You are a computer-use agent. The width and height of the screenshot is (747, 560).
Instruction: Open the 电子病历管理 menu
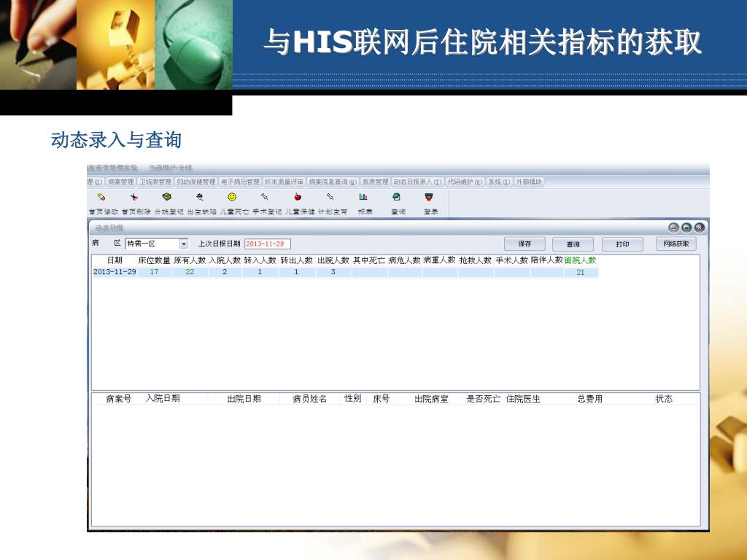pos(240,182)
